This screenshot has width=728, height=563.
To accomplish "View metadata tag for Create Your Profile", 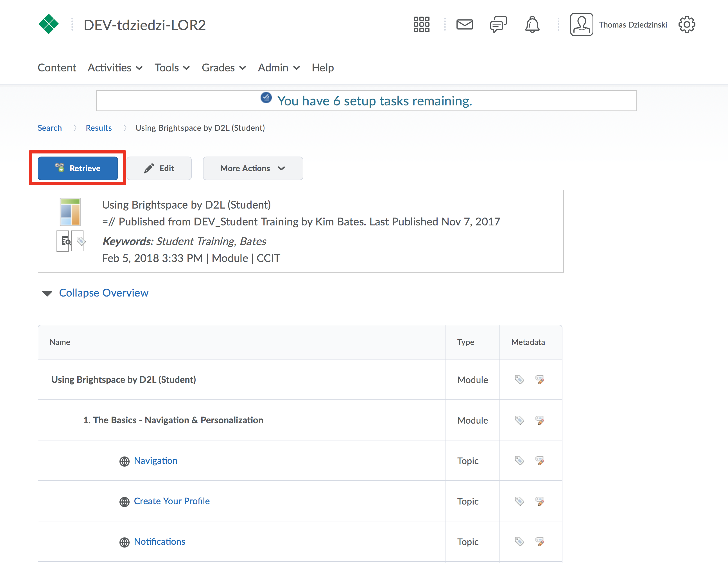I will pos(519,501).
